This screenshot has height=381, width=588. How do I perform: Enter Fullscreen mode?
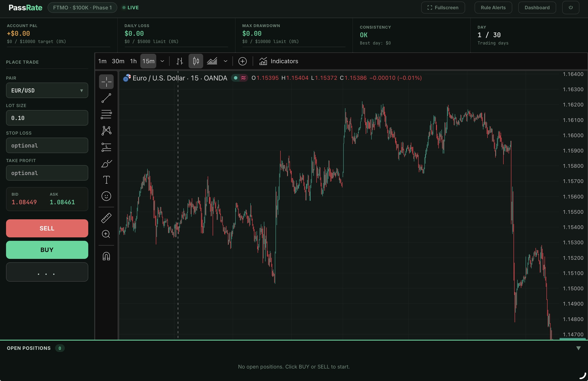click(x=443, y=7)
